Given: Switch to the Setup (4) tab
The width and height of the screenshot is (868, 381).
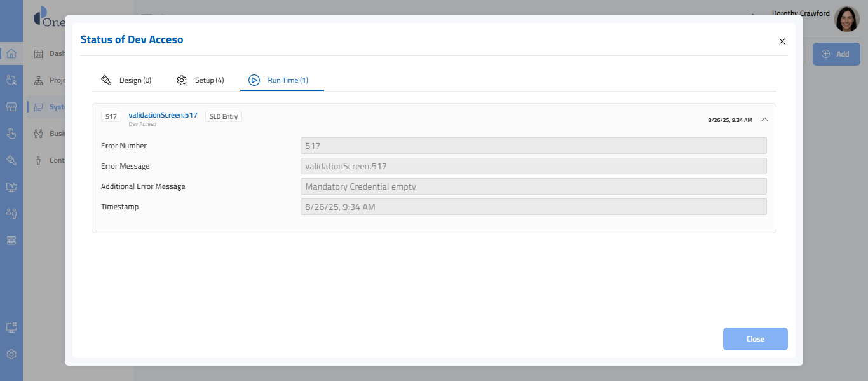Looking at the screenshot, I should [x=209, y=80].
